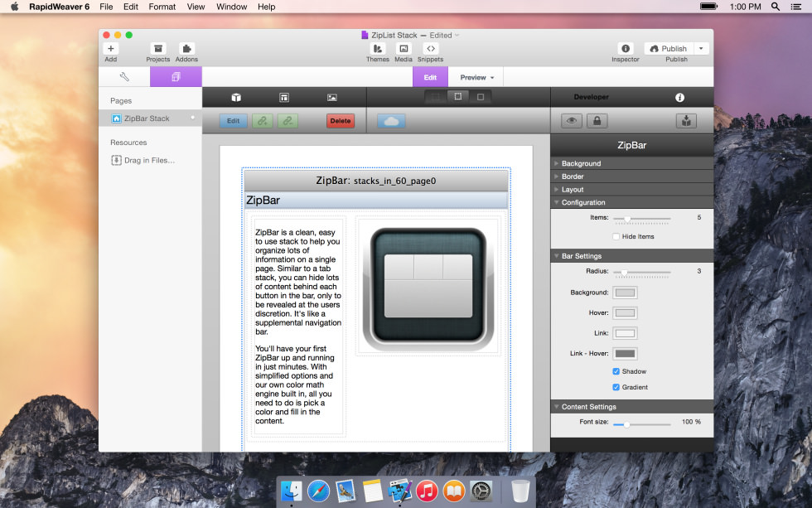This screenshot has height=508, width=812.
Task: Launch Safari from the Dock
Action: [x=318, y=491]
